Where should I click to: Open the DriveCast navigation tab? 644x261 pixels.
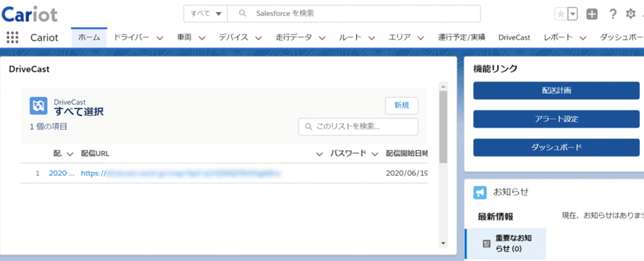click(514, 38)
